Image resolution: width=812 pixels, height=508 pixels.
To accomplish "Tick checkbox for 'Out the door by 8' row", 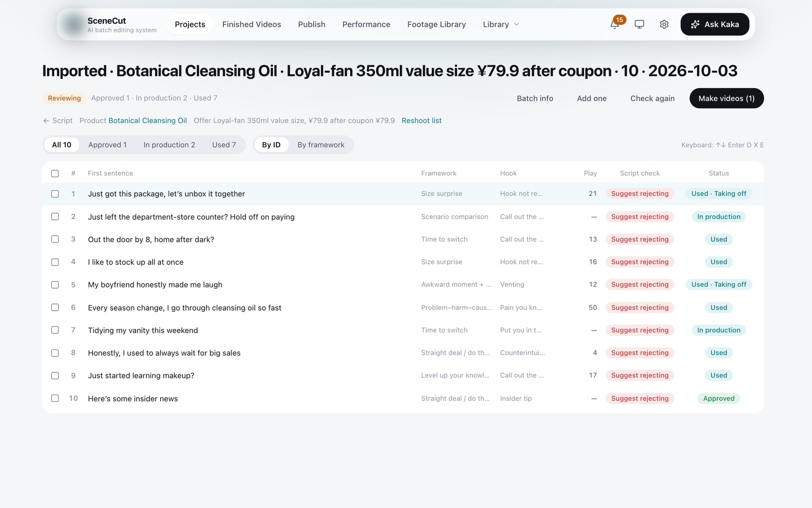I will (55, 239).
